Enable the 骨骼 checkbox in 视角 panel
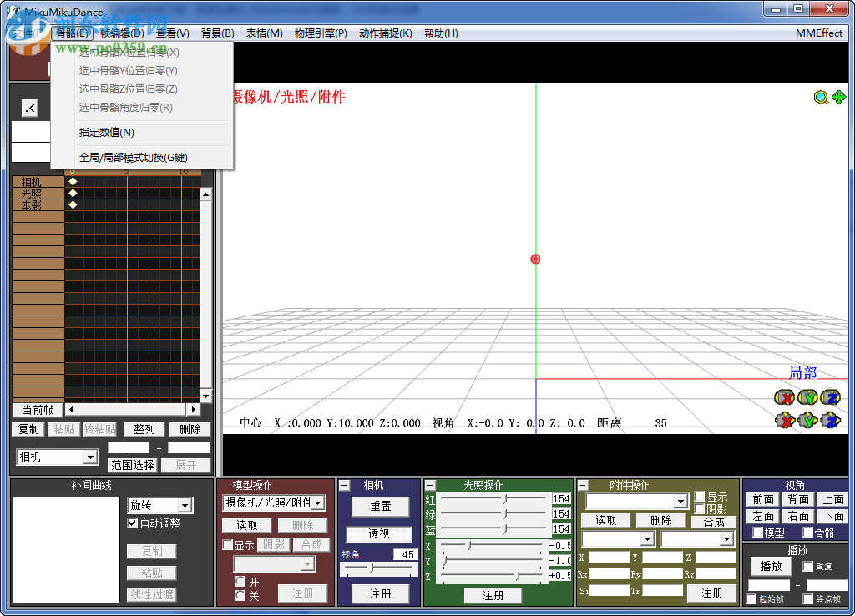The width and height of the screenshot is (855, 616). [x=807, y=533]
